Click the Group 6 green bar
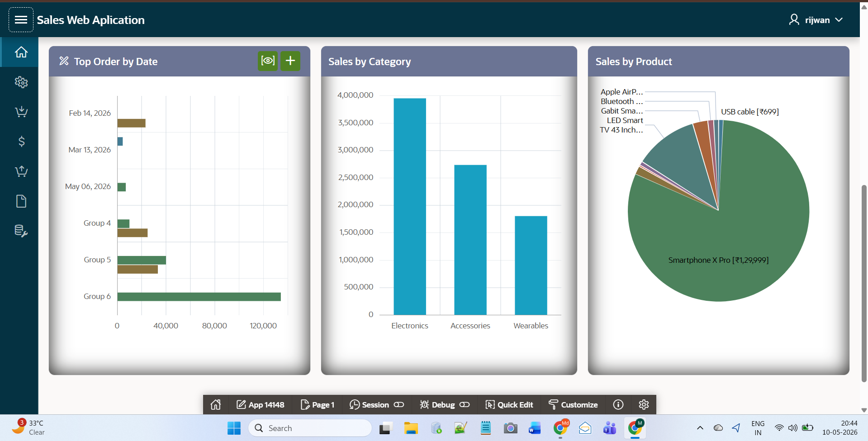 [199, 297]
